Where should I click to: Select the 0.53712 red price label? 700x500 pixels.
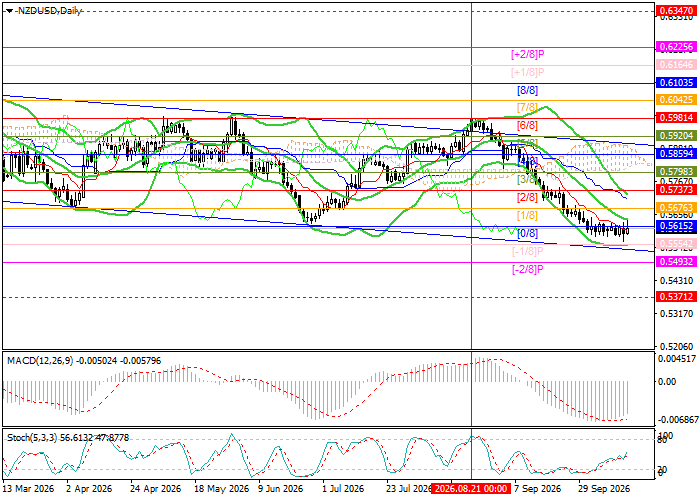click(676, 296)
